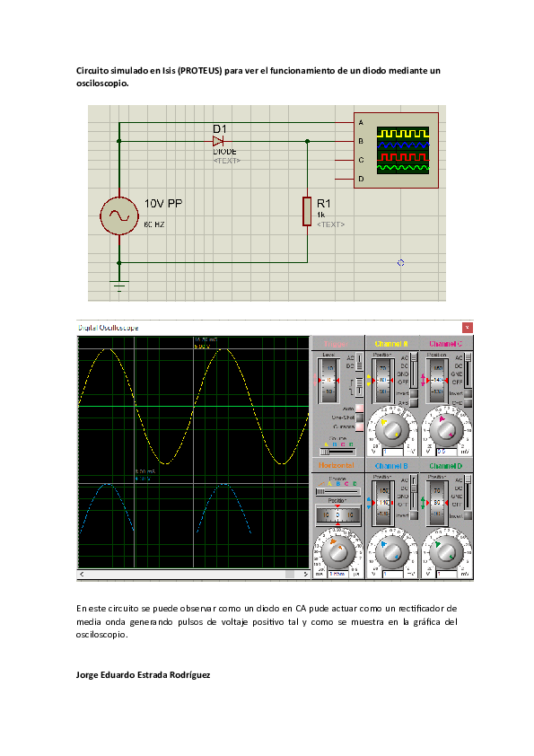This screenshot has width=534, height=756.
Task: Click the Horizontal Position thumbwheel
Action: 337,515
